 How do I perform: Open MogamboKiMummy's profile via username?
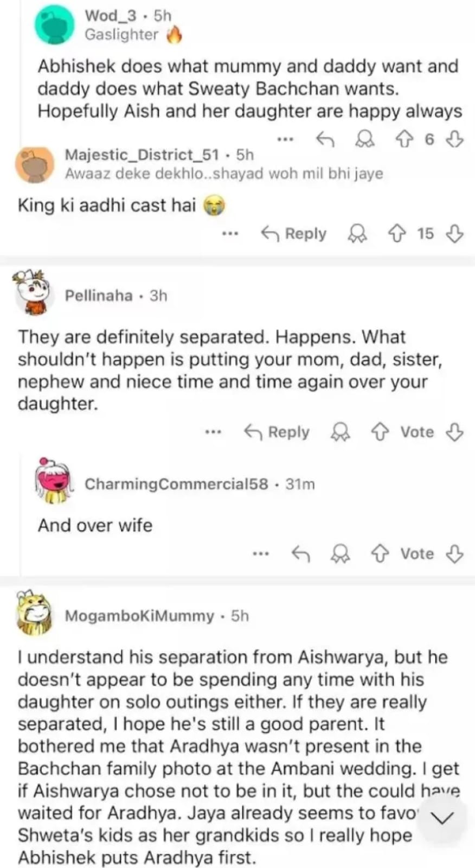[139, 616]
